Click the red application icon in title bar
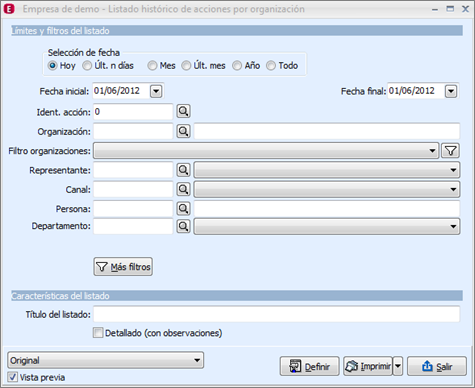475x388 pixels. pos(9,9)
